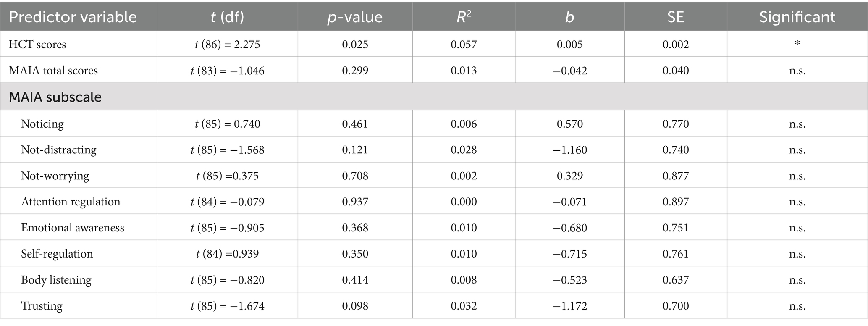Select the p-value 0.025 cell
Image resolution: width=868 pixels, height=326 pixels.
point(355,45)
